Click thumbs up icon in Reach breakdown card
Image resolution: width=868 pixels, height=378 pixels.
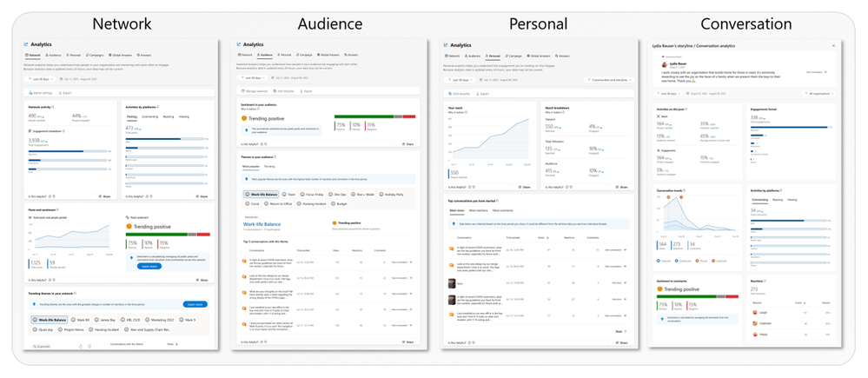567,187
